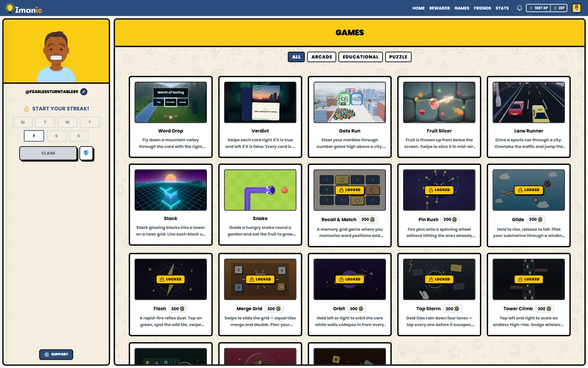Image resolution: width=588 pixels, height=368 pixels.
Task: Filter games by Puzzle
Action: click(x=398, y=57)
